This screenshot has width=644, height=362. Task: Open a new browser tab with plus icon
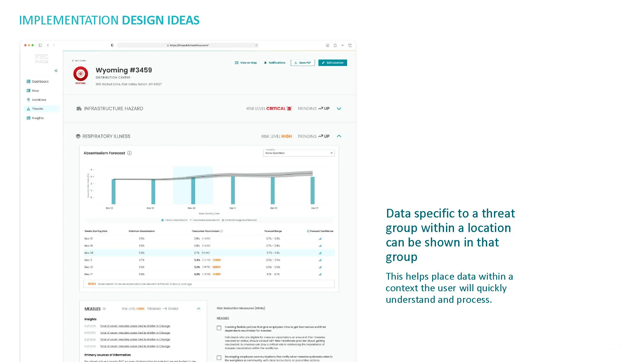(343, 45)
